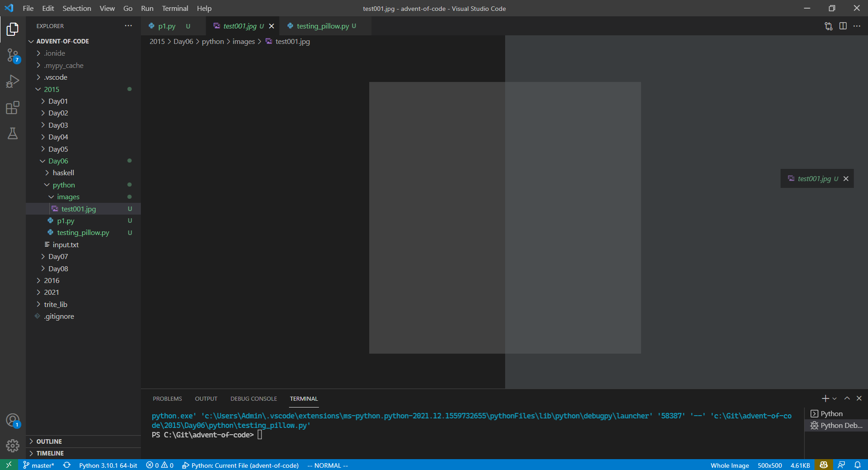
Task: Maximize the terminal panel size
Action: [847, 398]
